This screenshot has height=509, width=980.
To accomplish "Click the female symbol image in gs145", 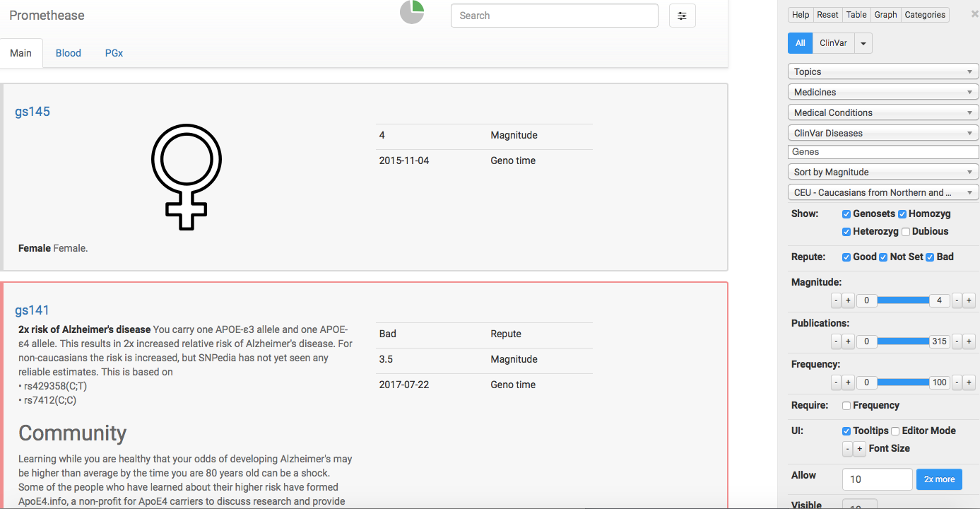I will [x=187, y=177].
